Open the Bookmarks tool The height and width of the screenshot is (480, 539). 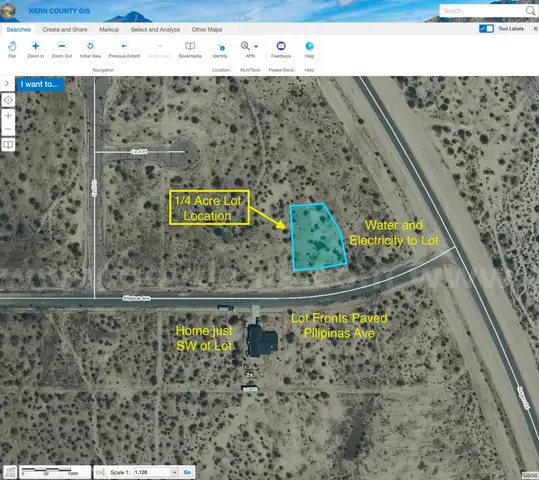190,50
